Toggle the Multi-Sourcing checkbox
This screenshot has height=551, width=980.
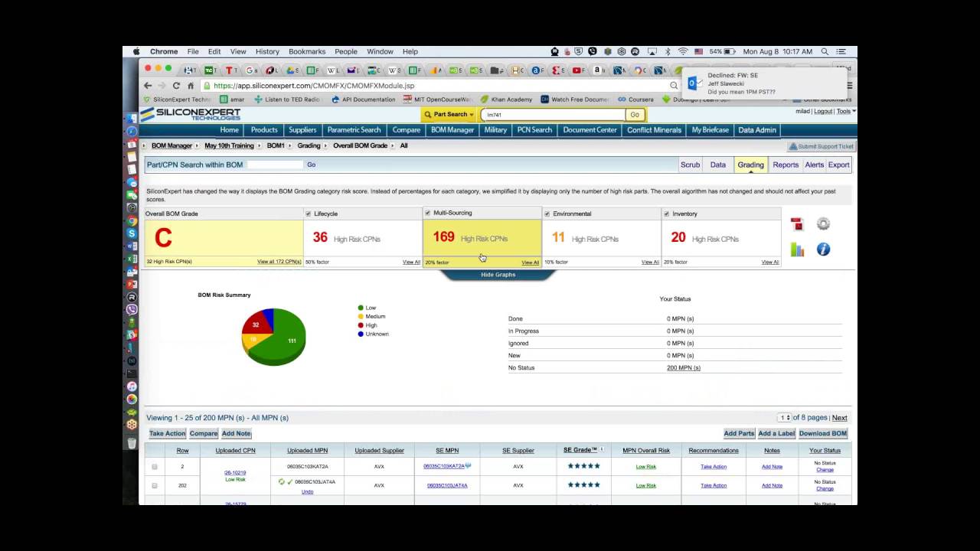427,213
